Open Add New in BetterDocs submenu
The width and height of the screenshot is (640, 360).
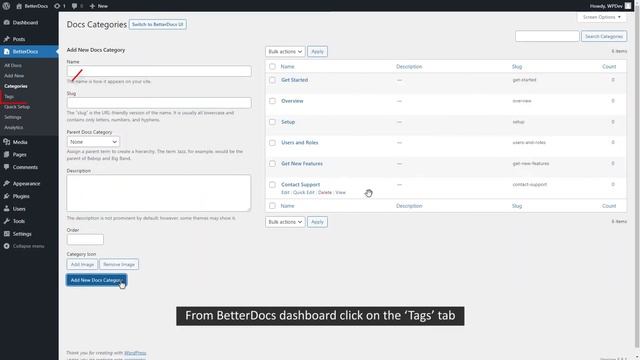click(14, 76)
